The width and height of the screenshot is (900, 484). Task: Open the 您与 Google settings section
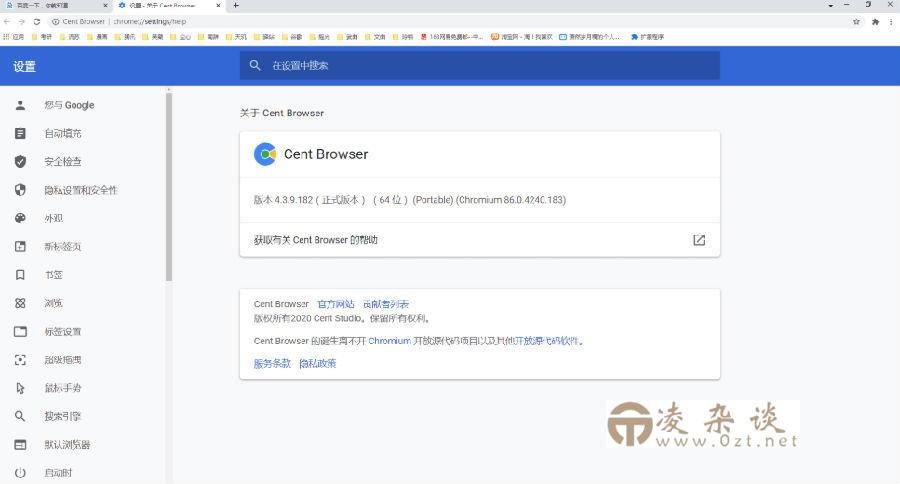click(x=69, y=105)
